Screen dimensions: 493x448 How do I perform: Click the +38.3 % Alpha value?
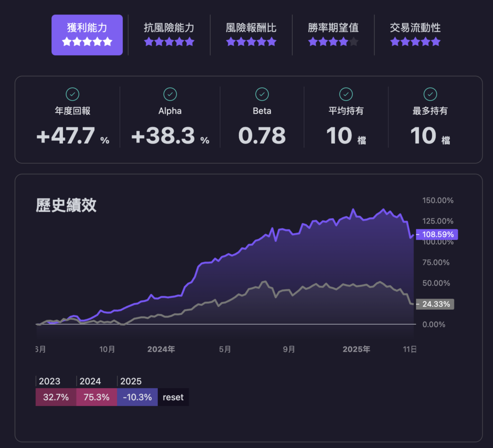click(170, 136)
